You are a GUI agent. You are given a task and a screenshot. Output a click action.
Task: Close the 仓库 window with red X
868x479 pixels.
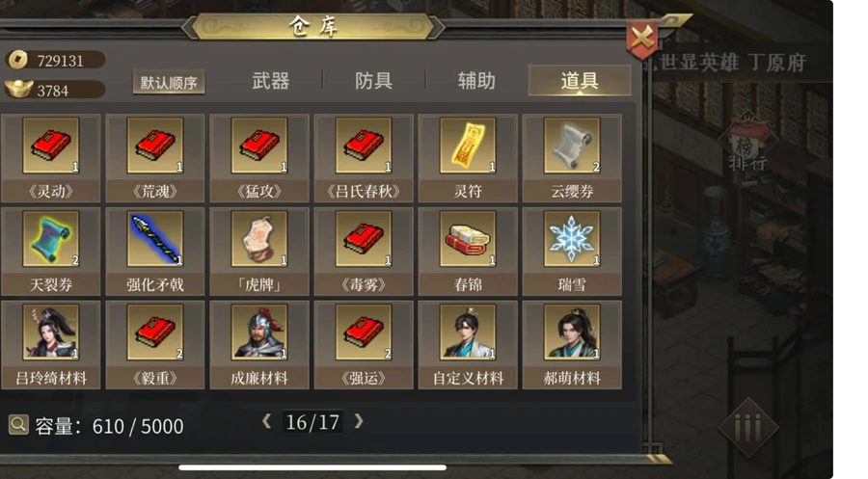[x=642, y=39]
